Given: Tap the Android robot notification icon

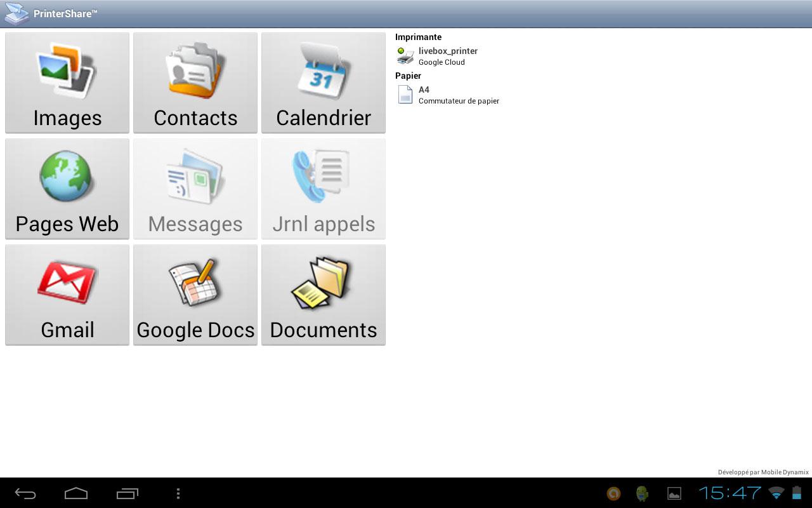Looking at the screenshot, I should (x=643, y=493).
